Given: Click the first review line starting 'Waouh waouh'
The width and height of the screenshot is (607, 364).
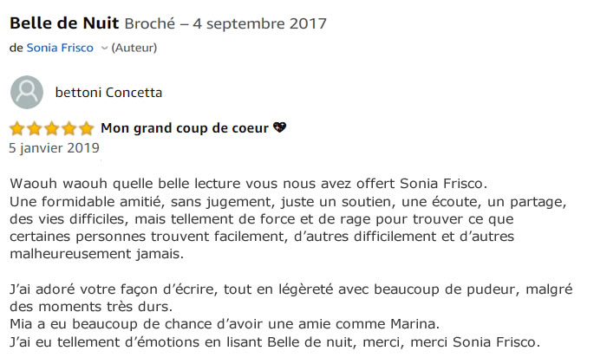Looking at the screenshot, I should [249, 184].
